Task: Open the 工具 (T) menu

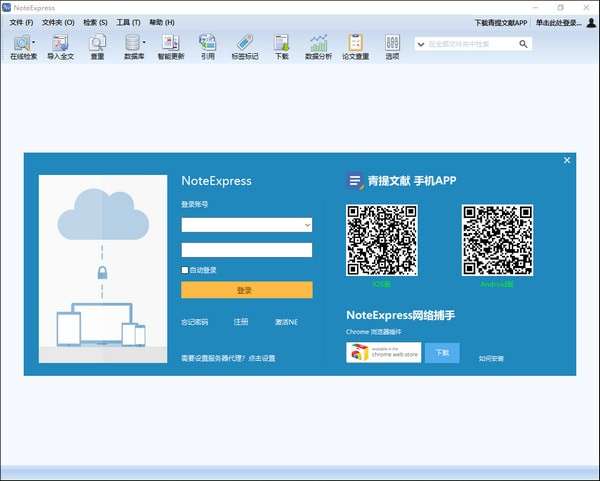Action: (128, 22)
